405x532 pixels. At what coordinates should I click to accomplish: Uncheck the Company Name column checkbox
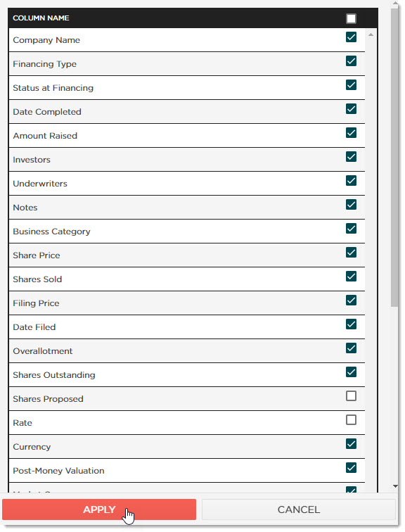[351, 37]
